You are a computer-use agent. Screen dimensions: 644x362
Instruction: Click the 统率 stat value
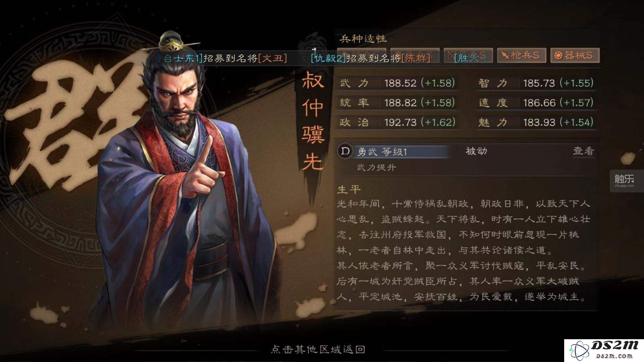[420, 103]
